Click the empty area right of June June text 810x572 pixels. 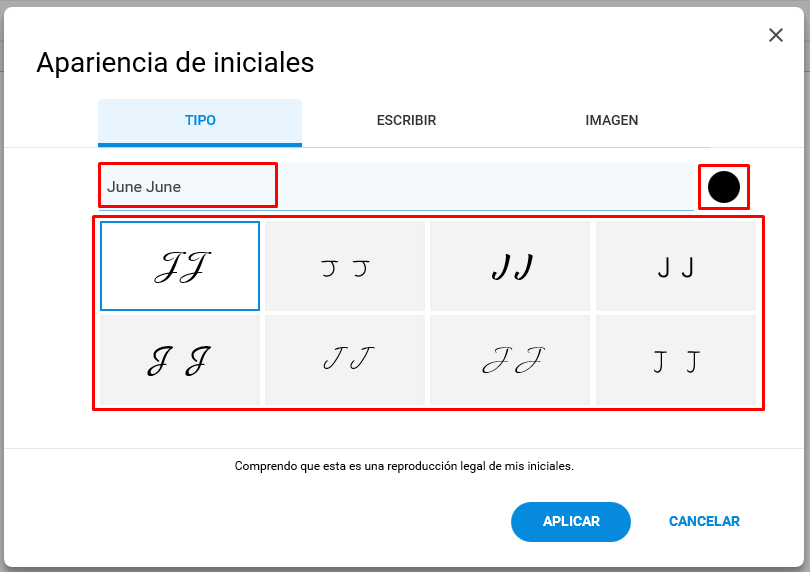click(486, 187)
